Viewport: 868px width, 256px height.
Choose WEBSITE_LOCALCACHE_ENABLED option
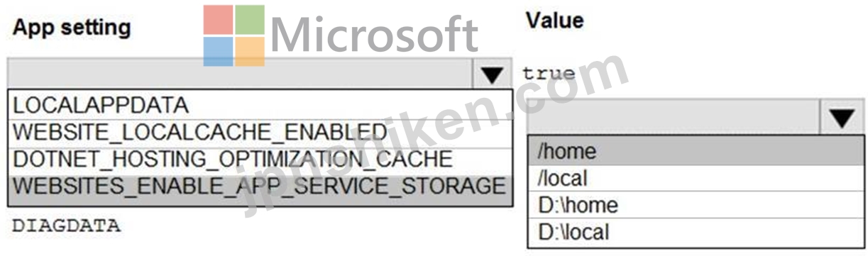tap(260, 132)
